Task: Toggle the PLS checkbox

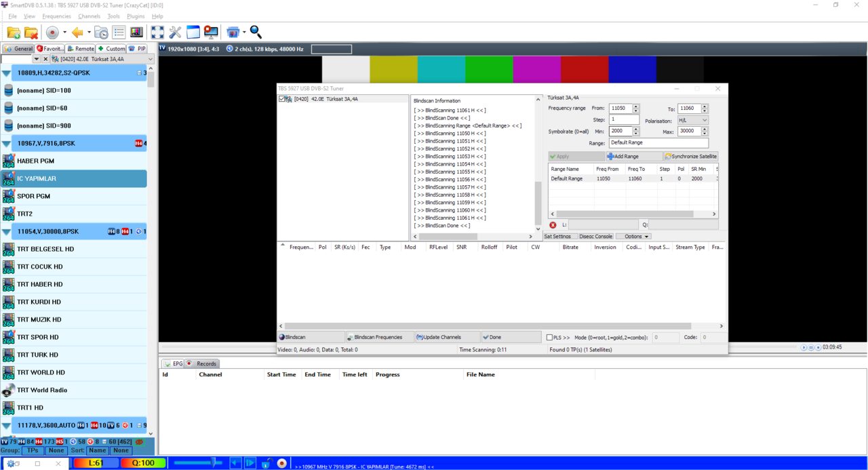Action: [x=550, y=337]
